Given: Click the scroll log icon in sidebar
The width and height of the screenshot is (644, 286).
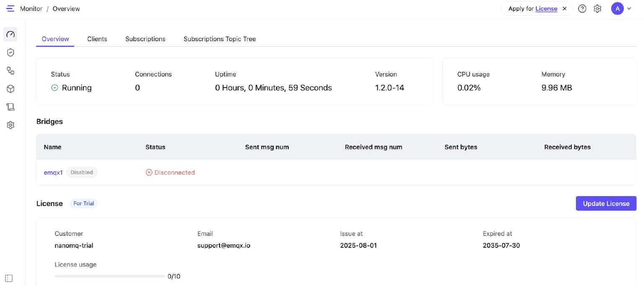Looking at the screenshot, I should pyautogui.click(x=10, y=107).
